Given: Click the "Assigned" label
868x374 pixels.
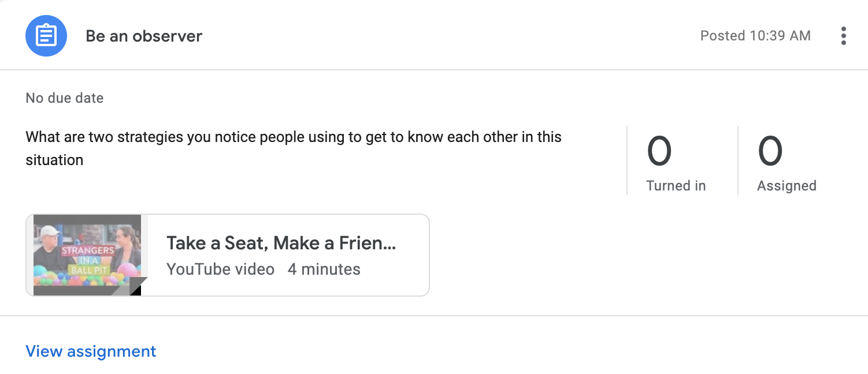Looking at the screenshot, I should (787, 186).
